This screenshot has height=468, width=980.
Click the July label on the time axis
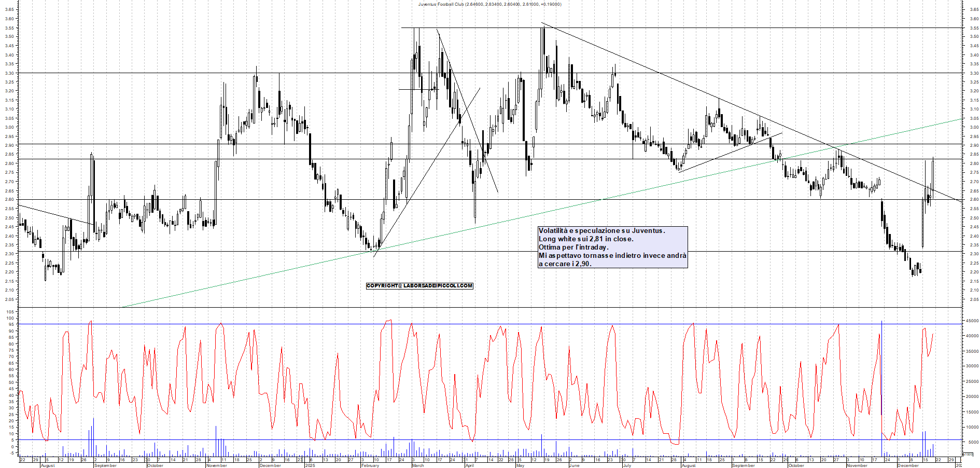[627, 465]
